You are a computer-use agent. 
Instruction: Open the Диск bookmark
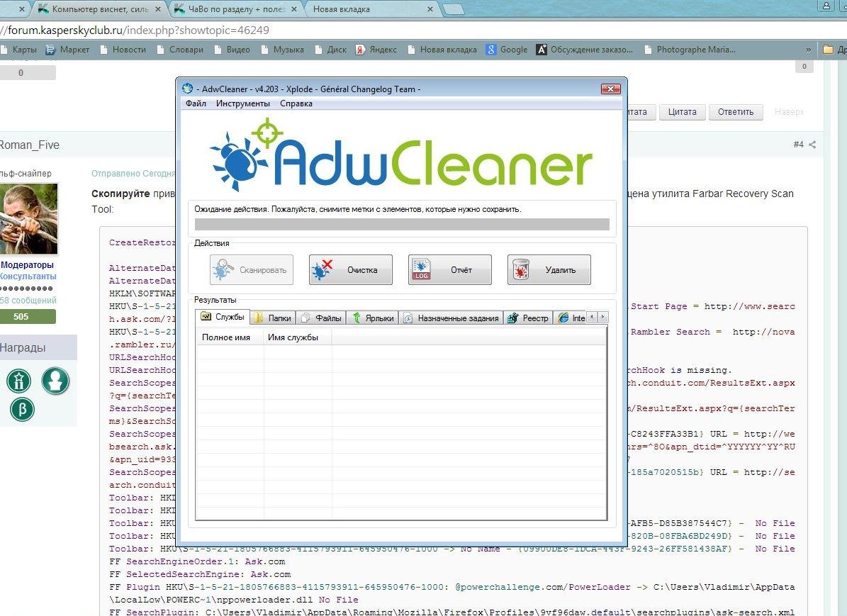pyautogui.click(x=331, y=50)
